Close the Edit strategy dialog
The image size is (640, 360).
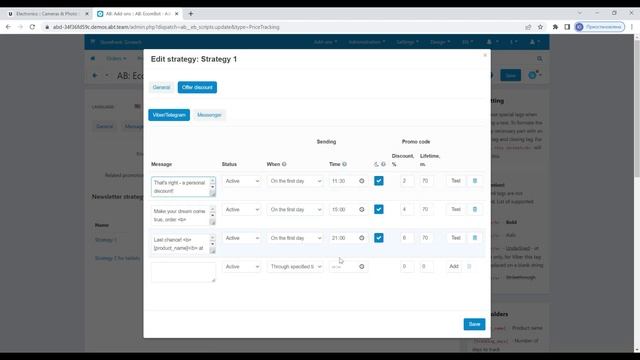(485, 55)
